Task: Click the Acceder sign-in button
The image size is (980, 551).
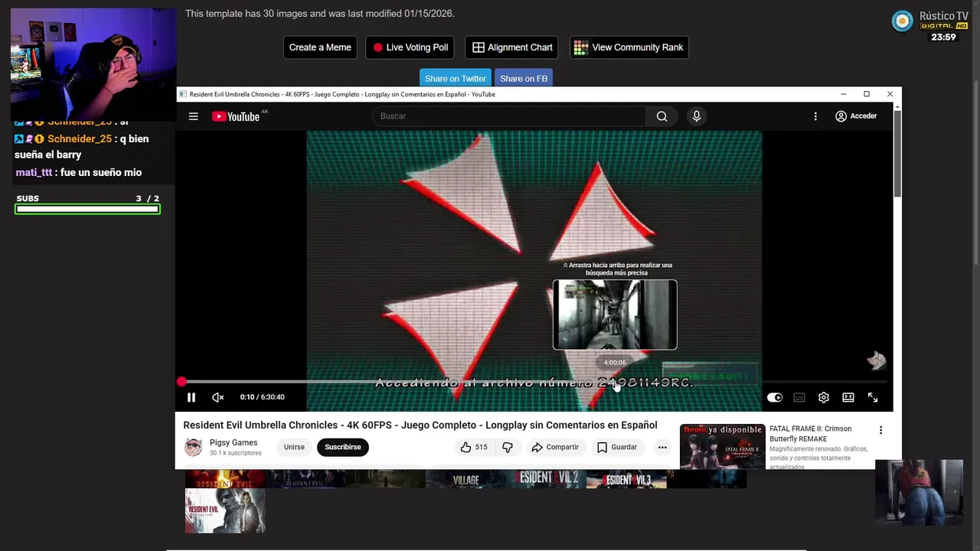Action: 856,116
